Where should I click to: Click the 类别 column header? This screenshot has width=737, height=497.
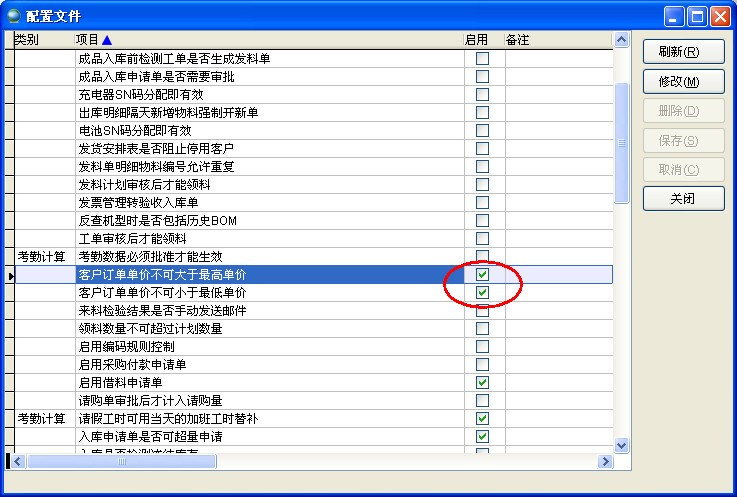[x=28, y=39]
